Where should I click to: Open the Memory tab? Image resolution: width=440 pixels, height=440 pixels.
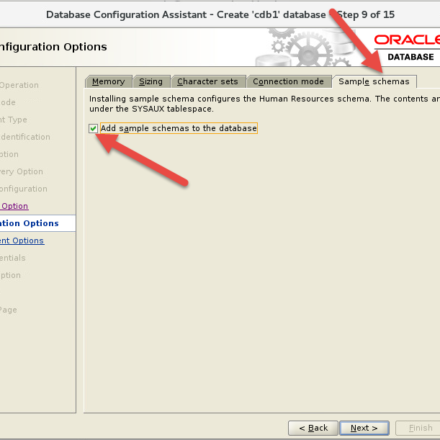pos(108,82)
